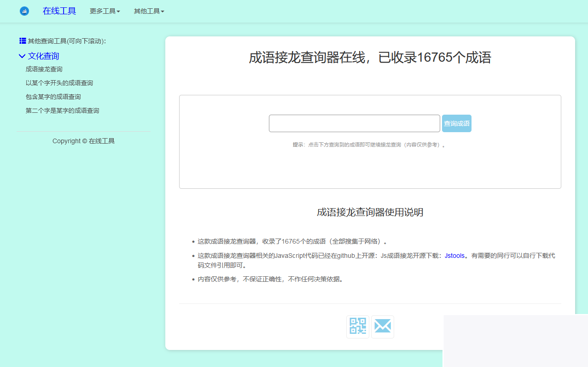Click the email envelope icon
The width and height of the screenshot is (588, 367).
click(382, 326)
